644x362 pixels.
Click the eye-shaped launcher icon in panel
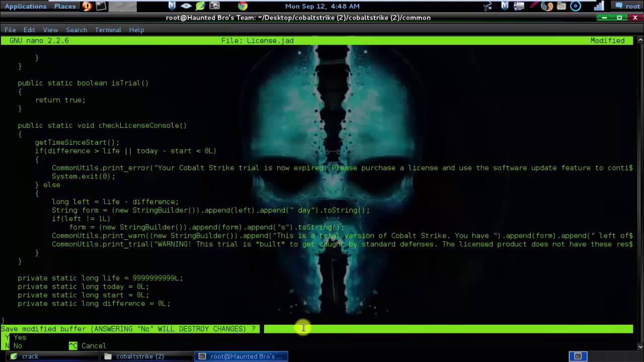click(x=186, y=6)
